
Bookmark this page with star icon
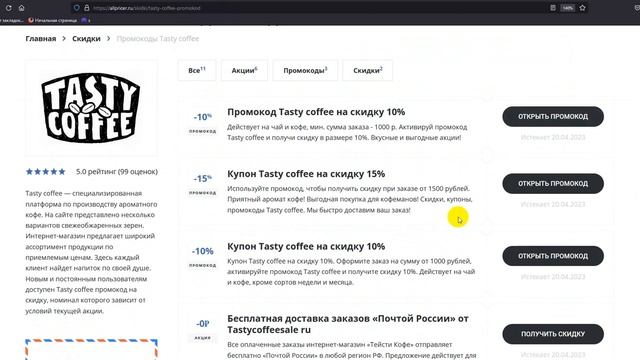[582, 8]
